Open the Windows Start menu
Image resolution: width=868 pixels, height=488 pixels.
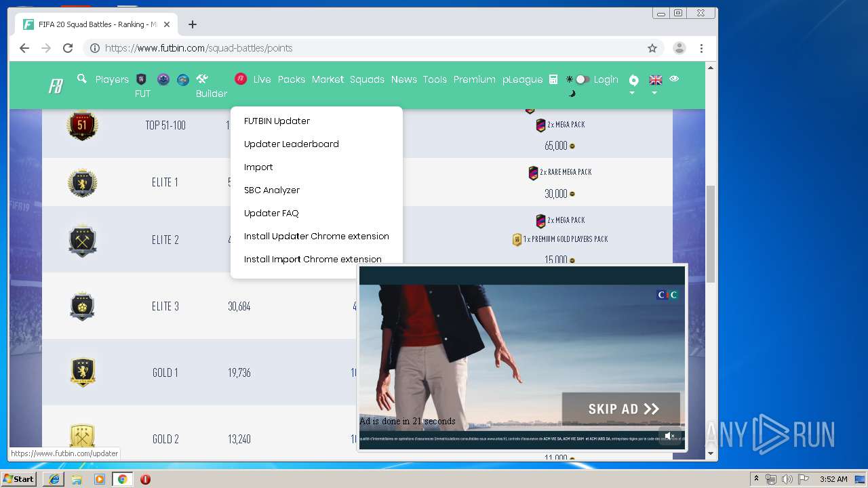click(x=19, y=479)
